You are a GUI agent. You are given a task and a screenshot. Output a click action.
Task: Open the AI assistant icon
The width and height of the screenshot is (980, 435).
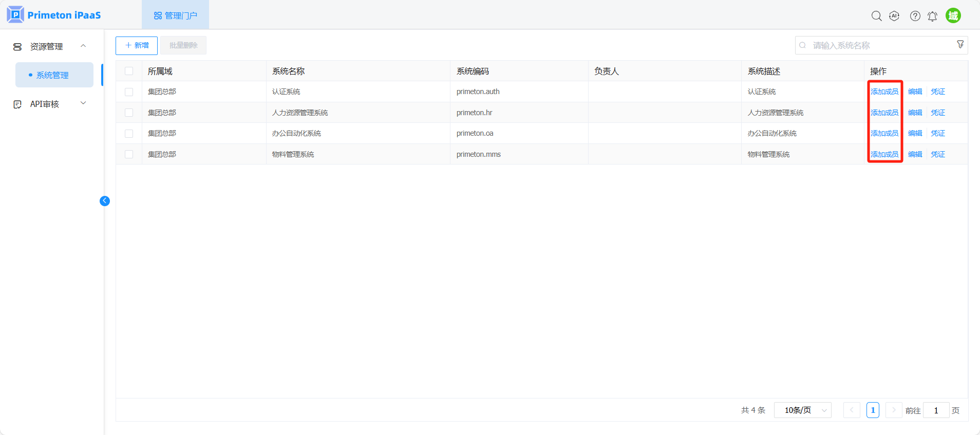click(894, 16)
